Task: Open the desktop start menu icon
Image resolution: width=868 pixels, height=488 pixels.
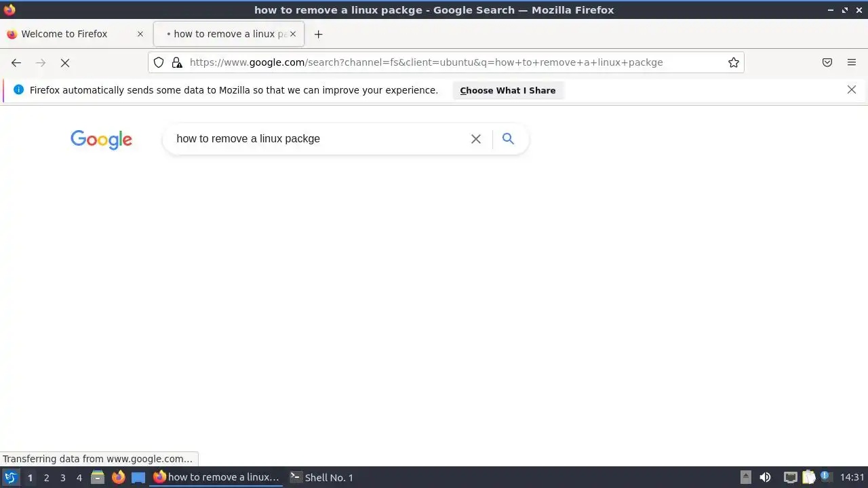Action: [x=10, y=477]
